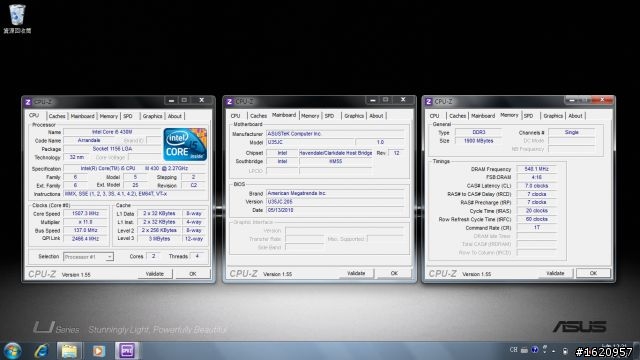This screenshot has height=360, width=640.
Task: Open About tab in right window
Action: tap(575, 116)
